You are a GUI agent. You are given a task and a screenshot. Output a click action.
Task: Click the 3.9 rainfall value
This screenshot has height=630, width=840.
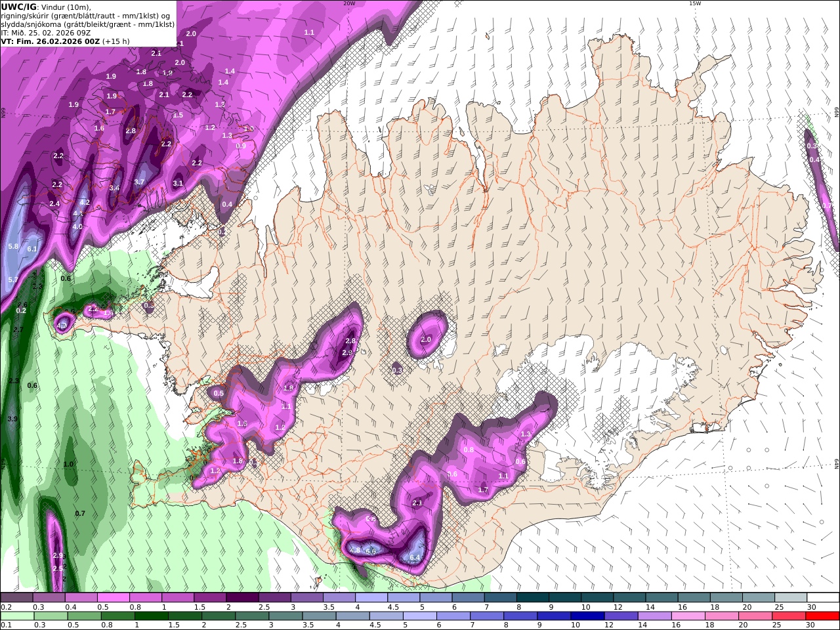tap(12, 419)
